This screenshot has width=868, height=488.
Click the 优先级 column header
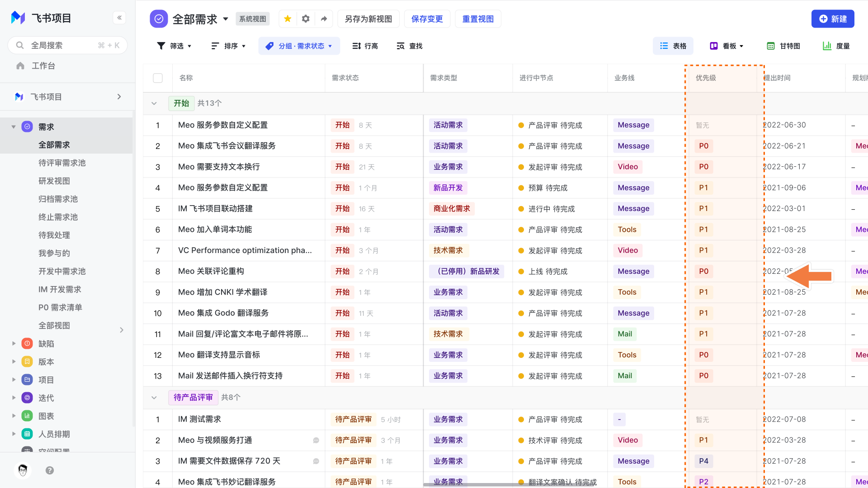click(706, 78)
